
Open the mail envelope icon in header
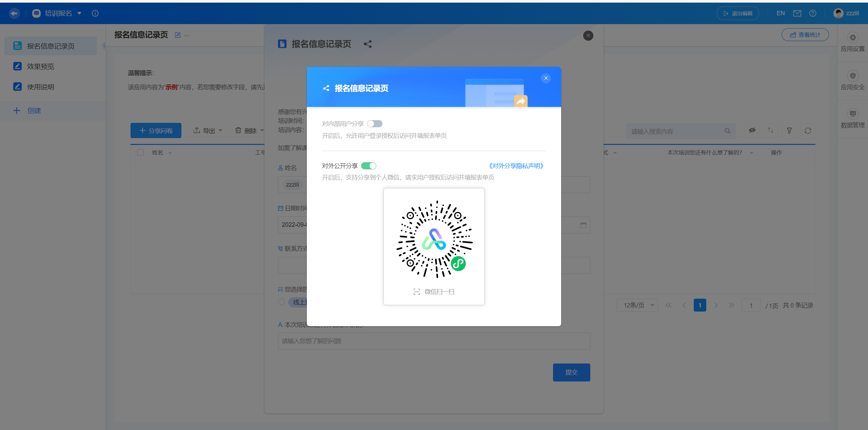(x=797, y=13)
